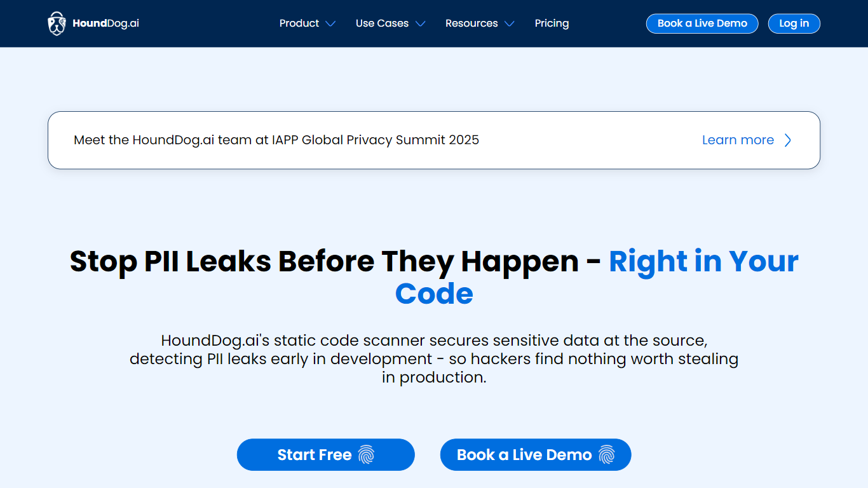The width and height of the screenshot is (868, 488).
Task: Click the Log in button
Action: (794, 24)
